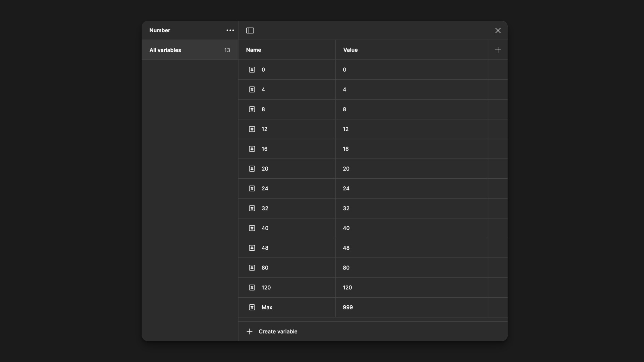Screen dimensions: 644x362
Task: Click the number type icon for variable 40
Action: coord(252,228)
